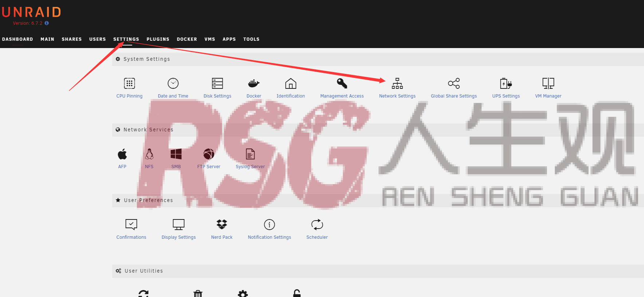Open the Network Settings icon

point(397,83)
